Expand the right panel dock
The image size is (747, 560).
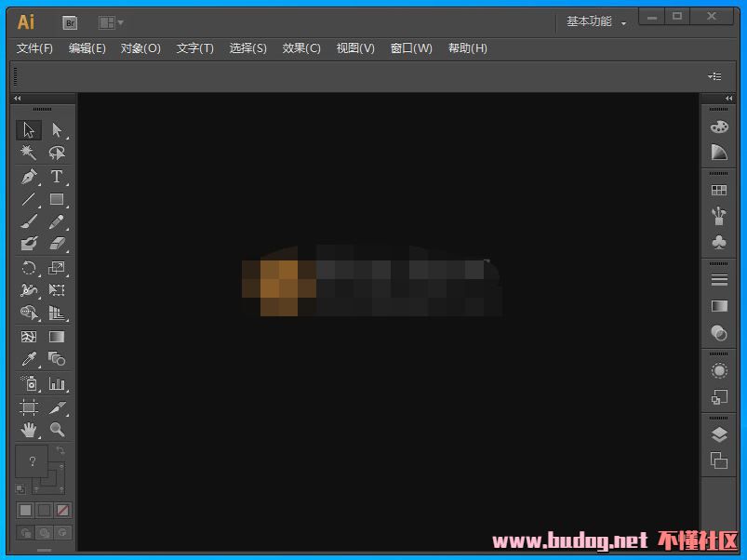tap(717, 99)
